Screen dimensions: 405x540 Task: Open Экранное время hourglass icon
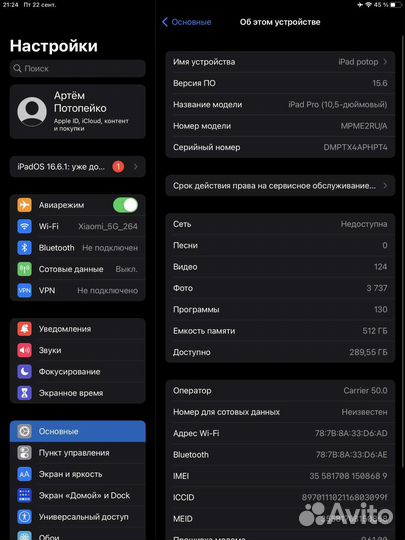pos(24,393)
